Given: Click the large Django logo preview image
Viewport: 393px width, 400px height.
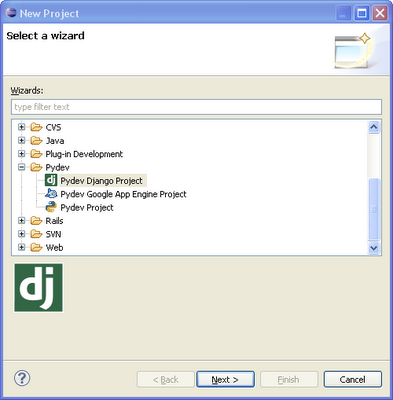Looking at the screenshot, I should click(38, 288).
